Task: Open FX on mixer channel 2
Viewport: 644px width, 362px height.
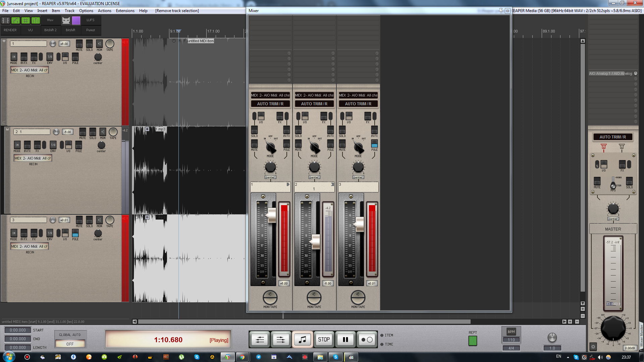Action: pyautogui.click(x=324, y=116)
